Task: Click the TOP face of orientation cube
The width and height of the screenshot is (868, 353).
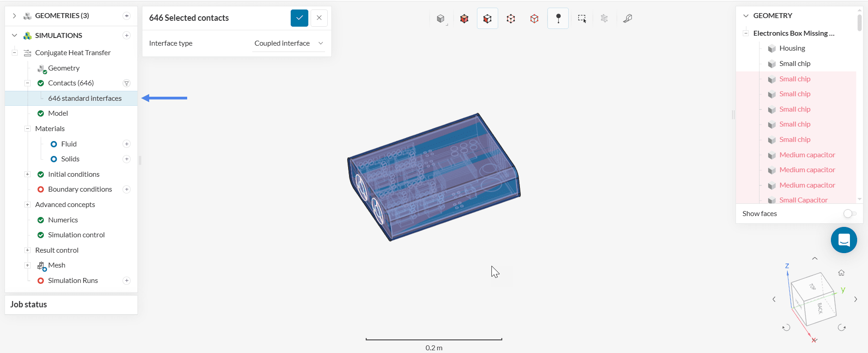Action: 812,287
